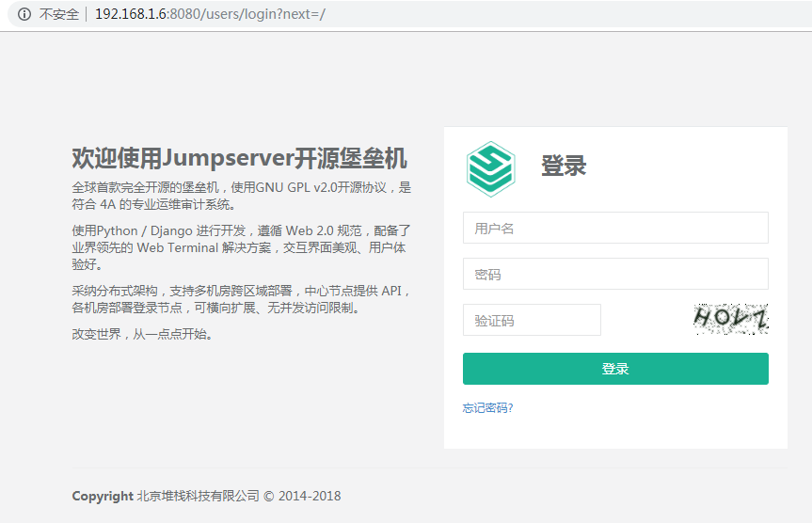This screenshot has height=523, width=812.
Task: Click the green 登录 login button
Action: pos(615,369)
